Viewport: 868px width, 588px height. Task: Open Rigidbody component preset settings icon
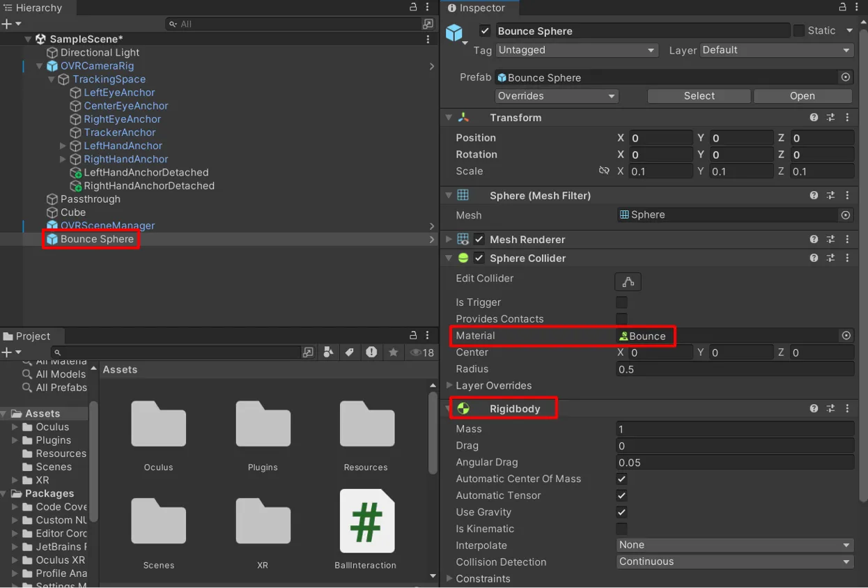coord(830,409)
